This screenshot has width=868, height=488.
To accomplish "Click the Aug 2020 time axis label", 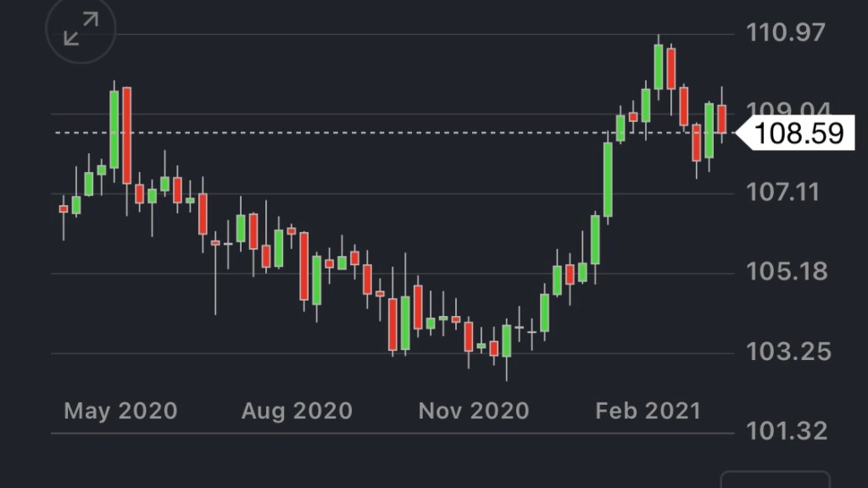I will click(x=297, y=412).
